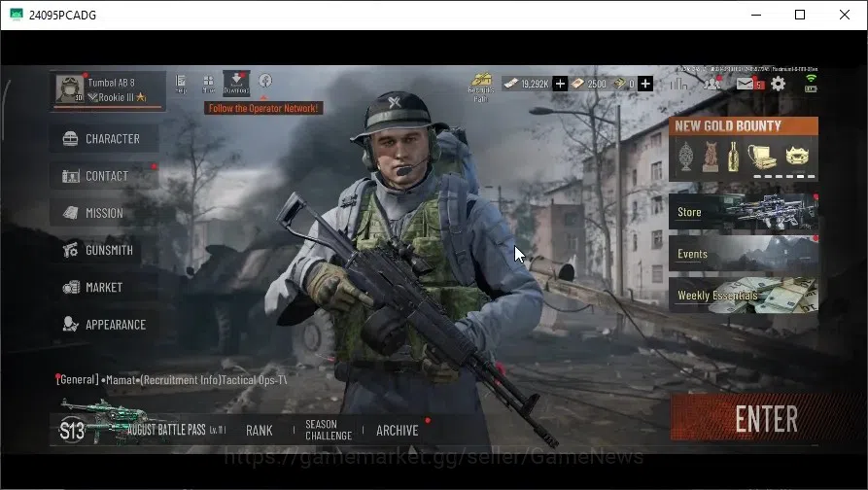
Task: Open the Download icon
Action: [x=236, y=84]
